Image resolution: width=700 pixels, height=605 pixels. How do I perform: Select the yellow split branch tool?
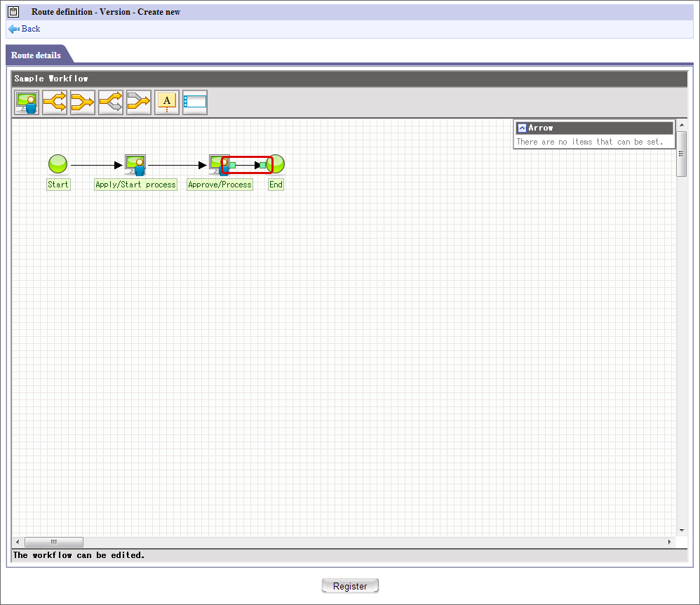click(55, 102)
